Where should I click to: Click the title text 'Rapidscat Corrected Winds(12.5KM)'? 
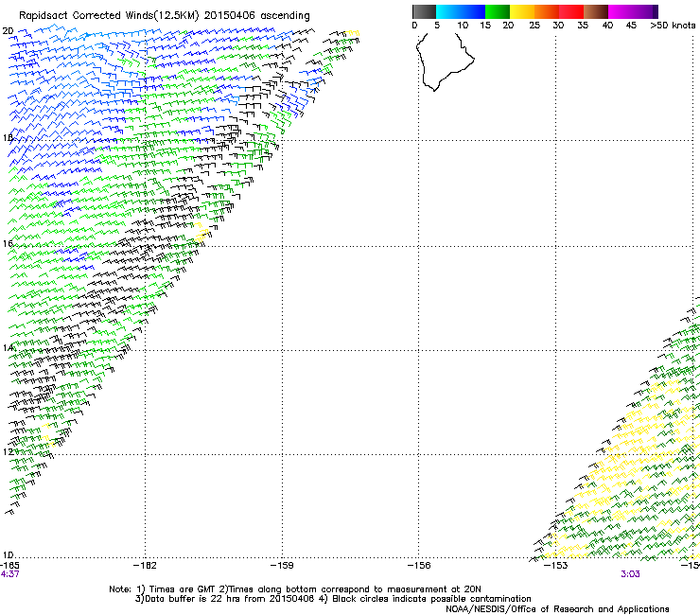[x=109, y=16]
